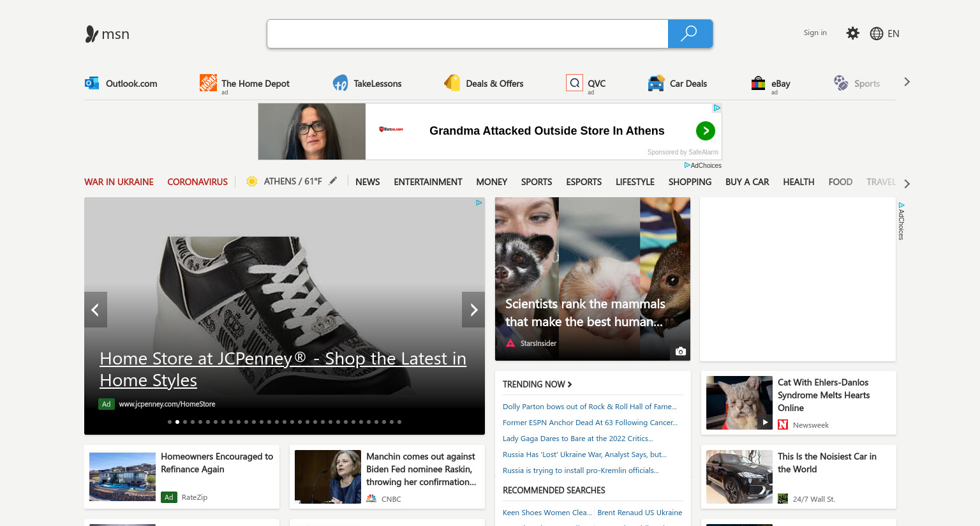980x526 pixels.
Task: Click Sign in link
Action: (815, 33)
